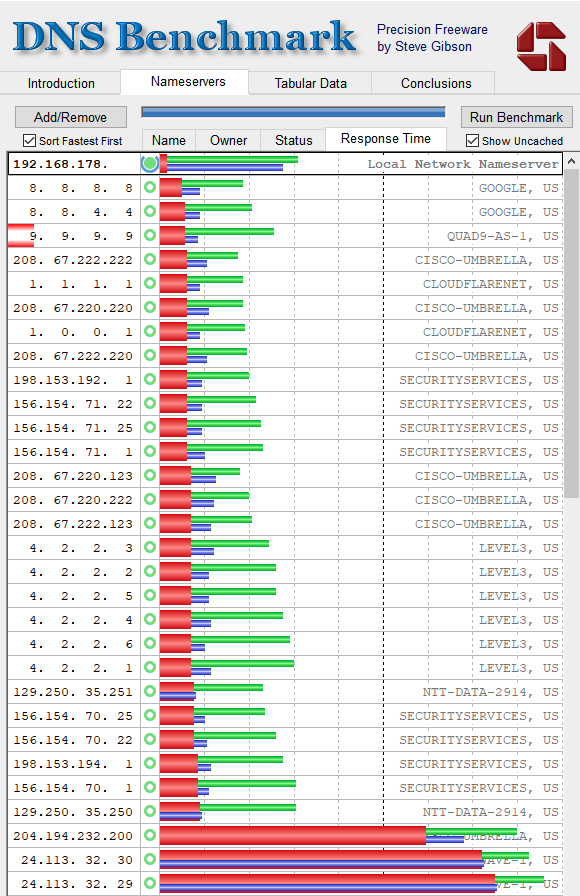The height and width of the screenshot is (896, 580).
Task: Click the Local Network Nameserver label
Action: coord(463,164)
